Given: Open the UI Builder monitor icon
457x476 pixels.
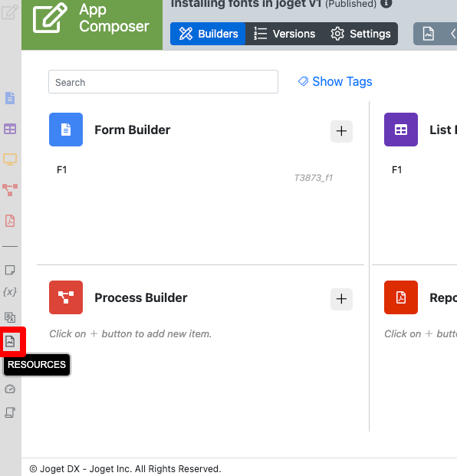Looking at the screenshot, I should [10, 159].
